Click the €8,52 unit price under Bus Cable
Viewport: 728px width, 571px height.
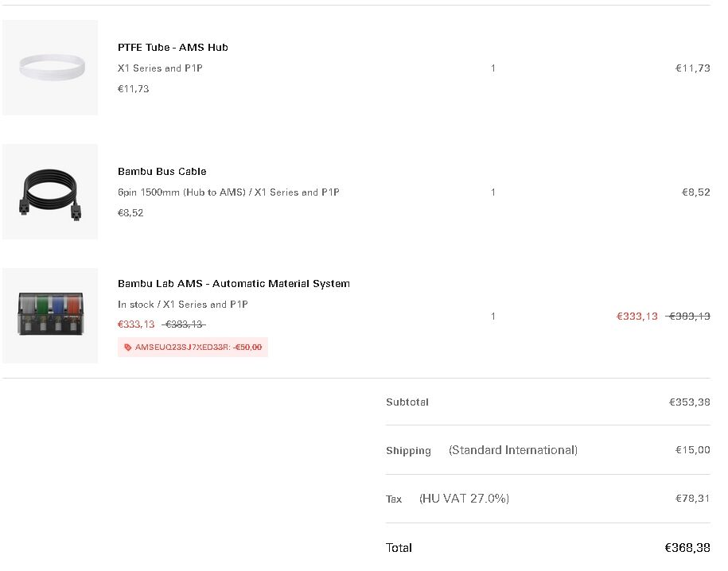pyautogui.click(x=130, y=212)
